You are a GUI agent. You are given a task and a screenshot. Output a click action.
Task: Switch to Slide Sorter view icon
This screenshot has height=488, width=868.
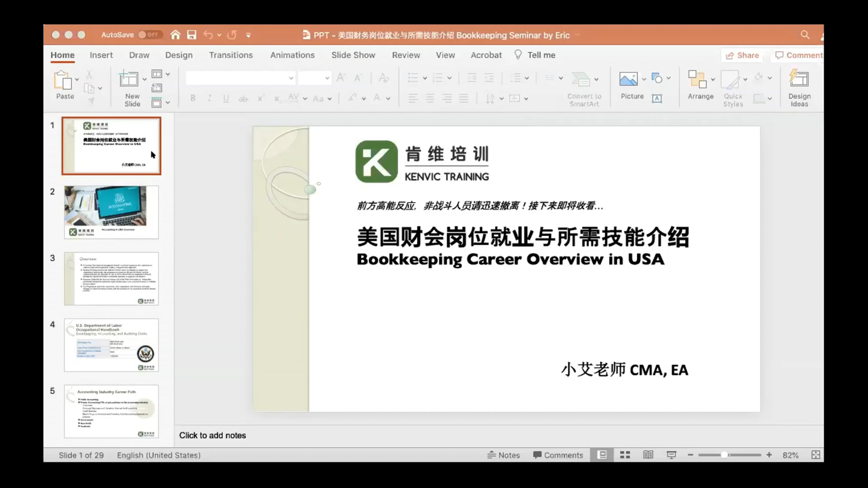[x=625, y=455]
